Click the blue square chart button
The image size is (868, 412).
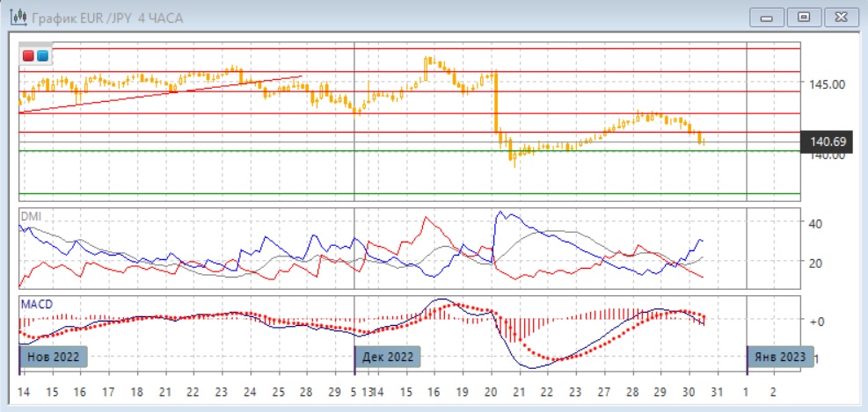click(x=42, y=56)
